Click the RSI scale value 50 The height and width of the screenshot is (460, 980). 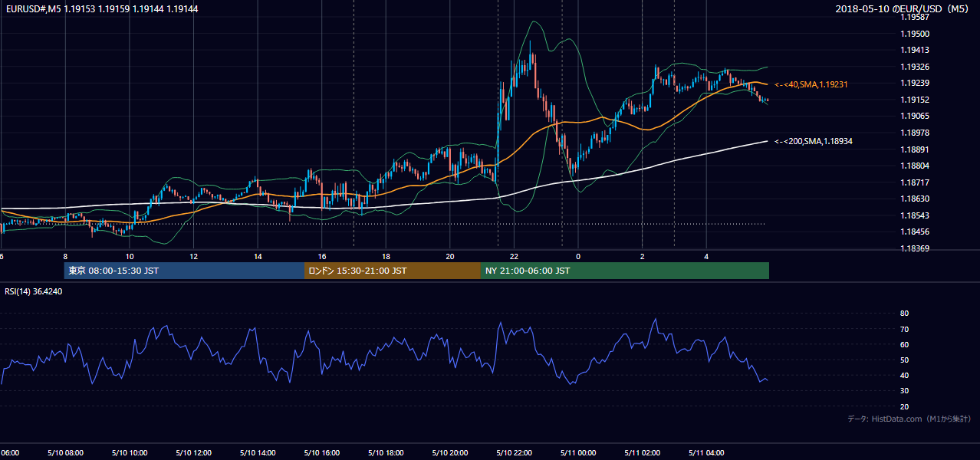click(904, 360)
